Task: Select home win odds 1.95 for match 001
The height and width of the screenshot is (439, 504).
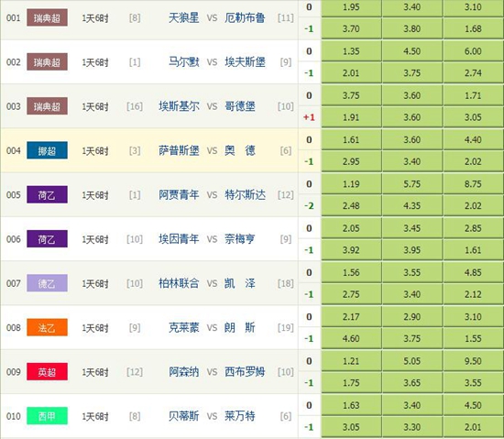Action: pyautogui.click(x=351, y=7)
